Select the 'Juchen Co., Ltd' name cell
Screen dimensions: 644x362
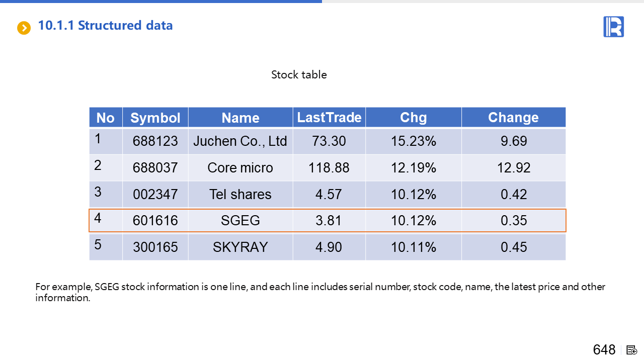tap(240, 141)
